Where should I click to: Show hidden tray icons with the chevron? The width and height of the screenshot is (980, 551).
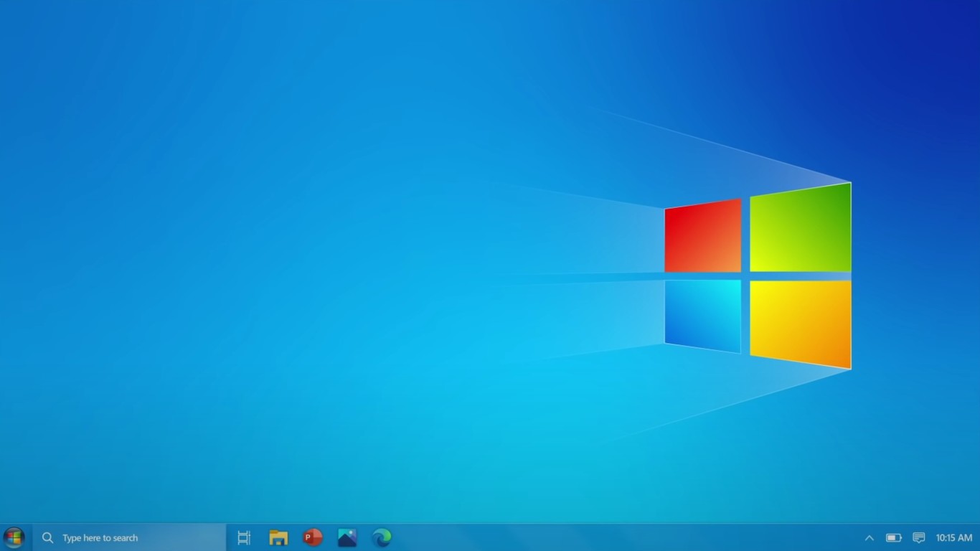(869, 537)
